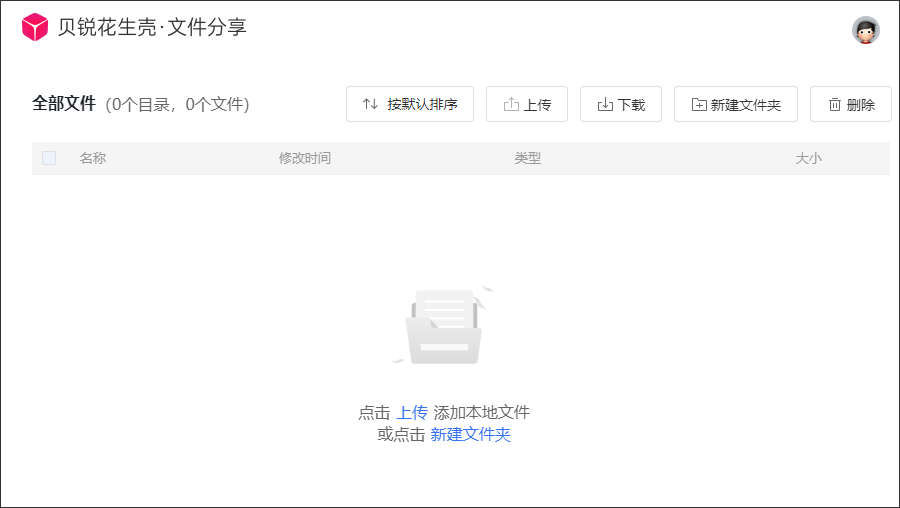Image resolution: width=900 pixels, height=508 pixels.
Task: Click the trash can delete icon
Action: [834, 104]
